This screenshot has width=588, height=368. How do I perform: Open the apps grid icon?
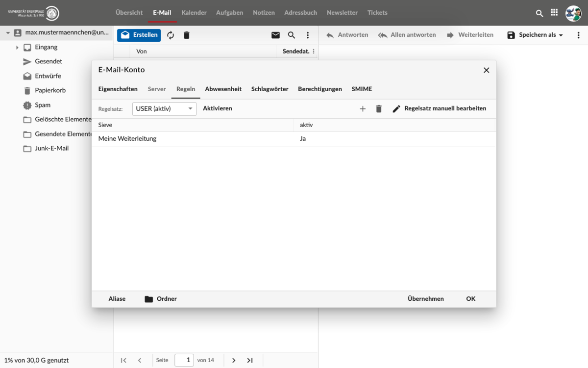tap(554, 13)
